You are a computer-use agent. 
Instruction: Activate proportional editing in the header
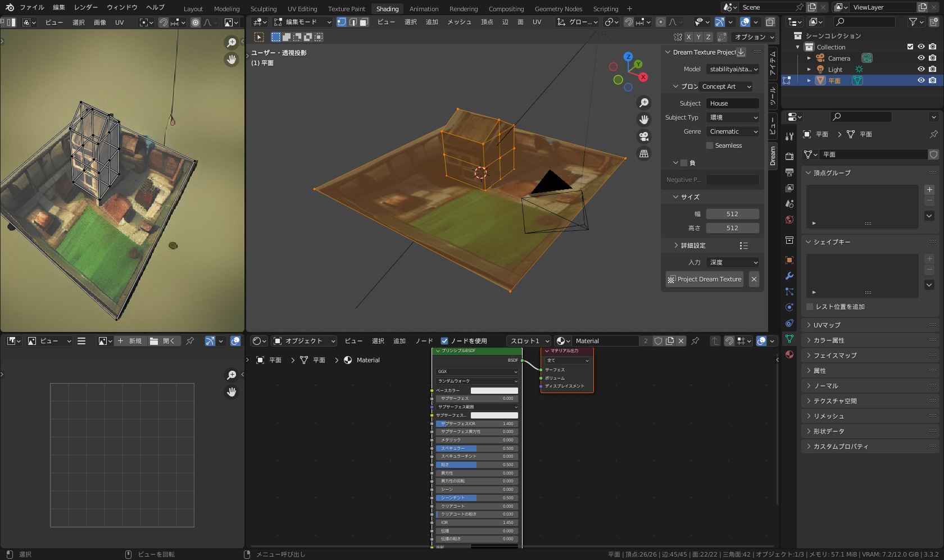pyautogui.click(x=661, y=22)
